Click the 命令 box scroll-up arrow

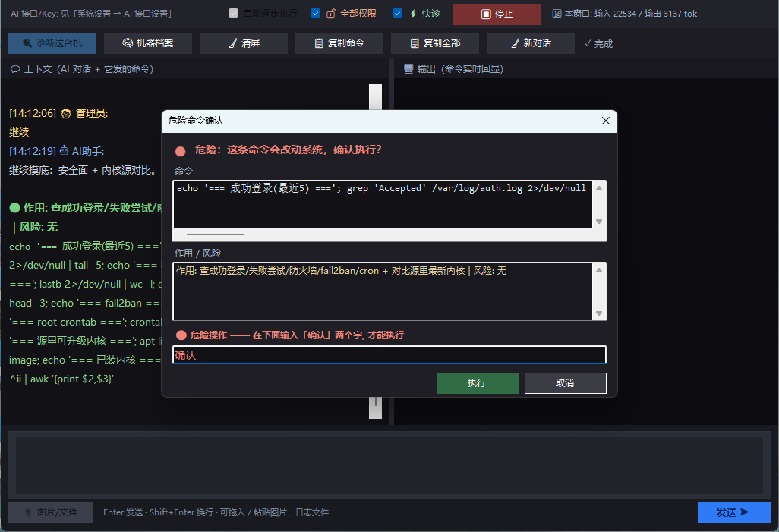599,188
